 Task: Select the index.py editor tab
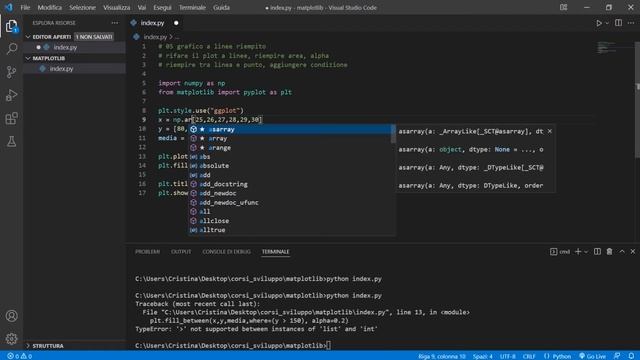pyautogui.click(x=155, y=23)
